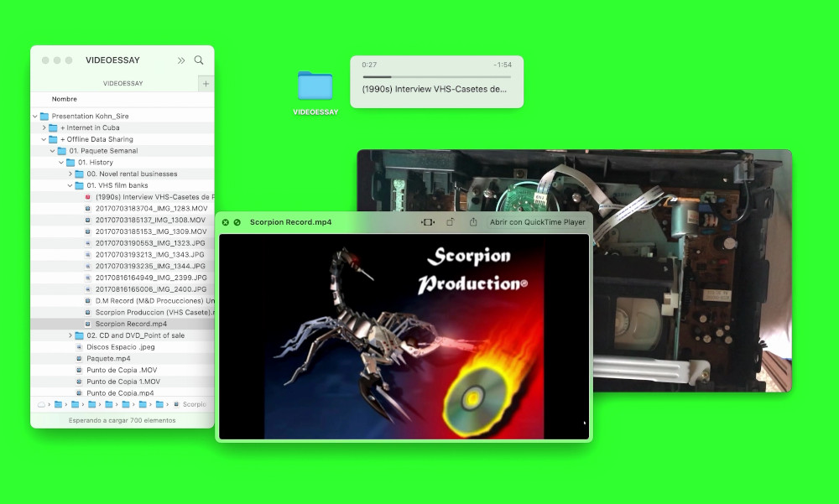
Task: Click the audio title (1990s) Interview VHS-Casetes de...
Action: pyautogui.click(x=434, y=90)
